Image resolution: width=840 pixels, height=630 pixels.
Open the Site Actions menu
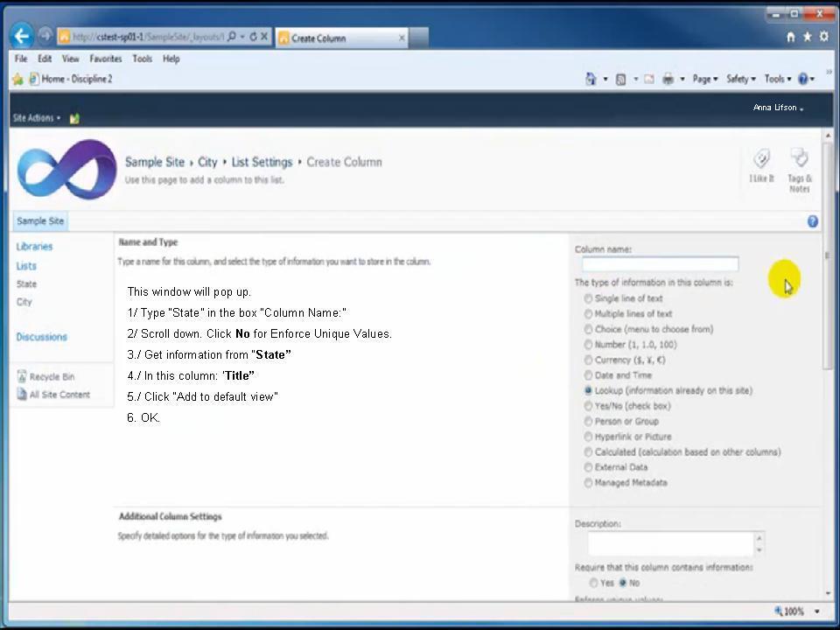(x=33, y=117)
